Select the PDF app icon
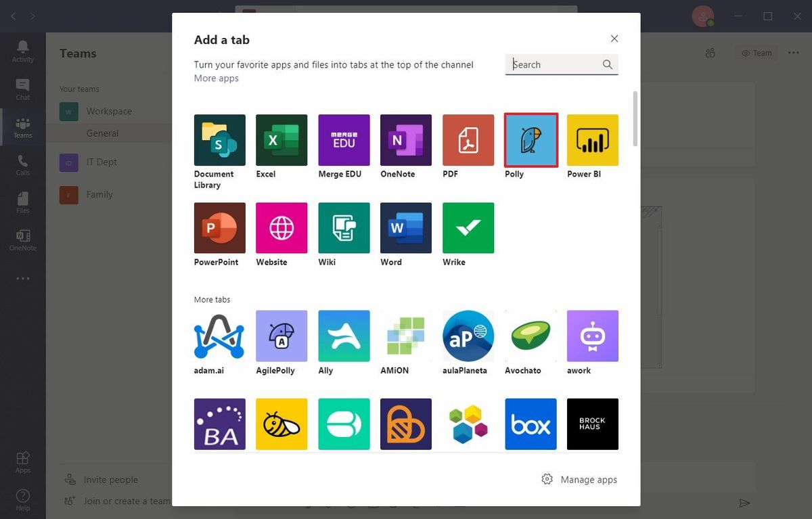Viewport: 812px width, 519px height. (468, 140)
